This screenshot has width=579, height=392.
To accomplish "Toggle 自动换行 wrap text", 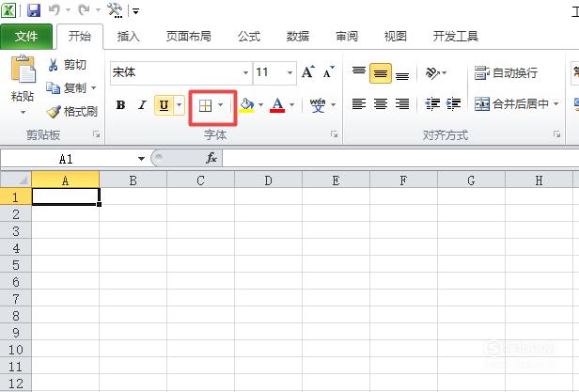I will (x=506, y=72).
